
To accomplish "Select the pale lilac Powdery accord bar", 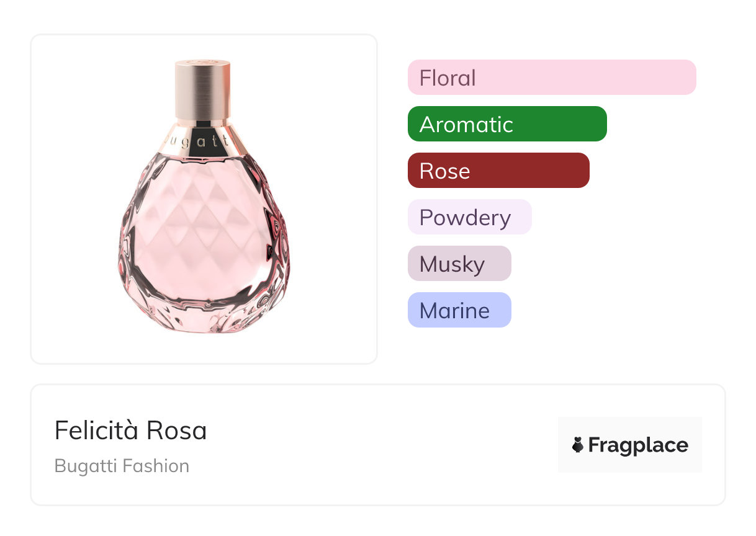I will tap(469, 217).
